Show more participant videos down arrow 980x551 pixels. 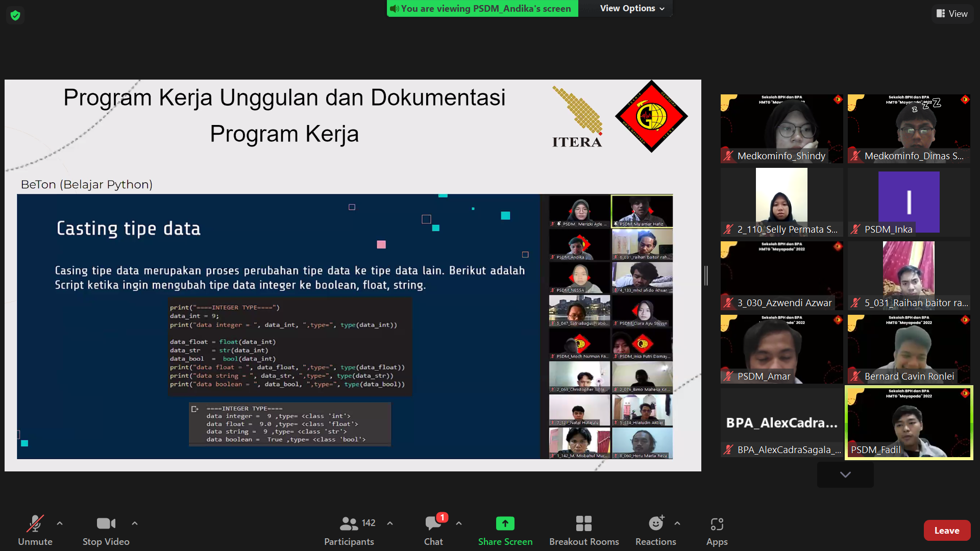click(845, 474)
